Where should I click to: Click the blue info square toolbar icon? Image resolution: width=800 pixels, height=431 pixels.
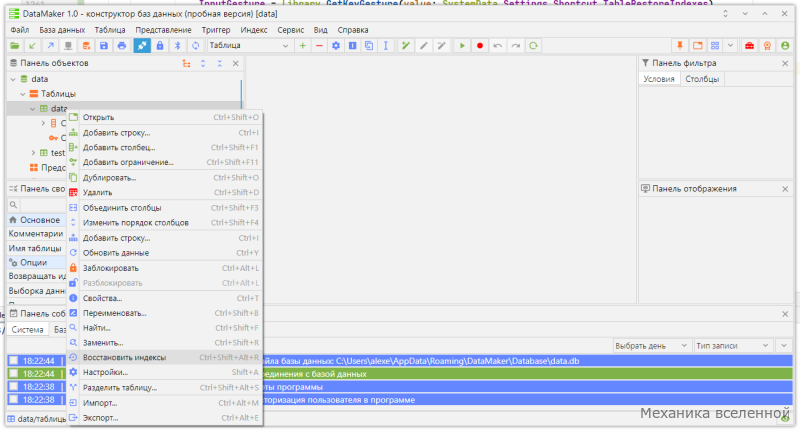(x=353, y=46)
